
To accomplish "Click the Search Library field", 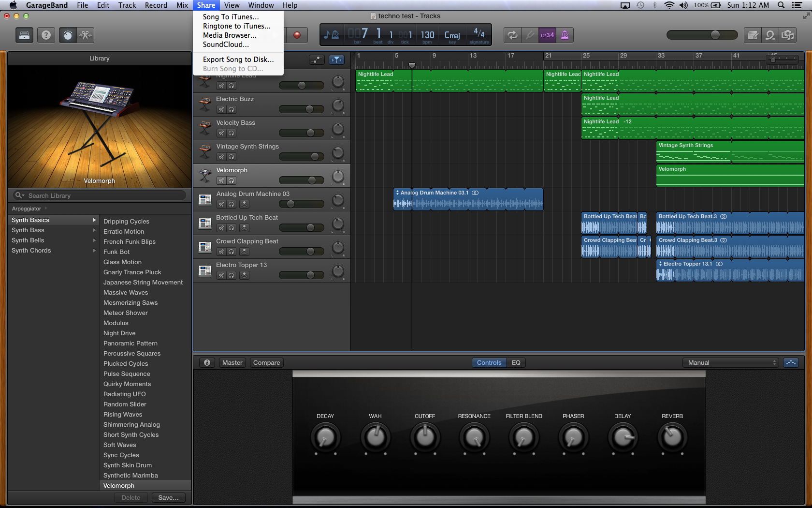I will coord(100,195).
